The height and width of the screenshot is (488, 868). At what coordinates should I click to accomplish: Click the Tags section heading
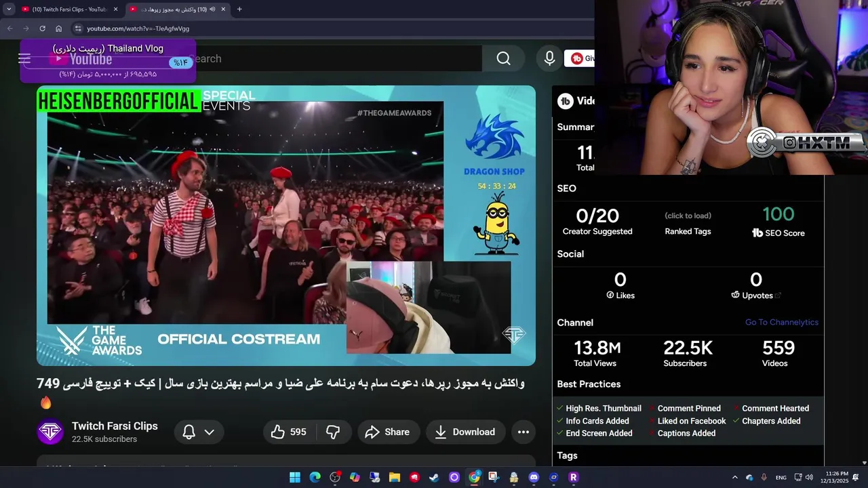[567, 455]
